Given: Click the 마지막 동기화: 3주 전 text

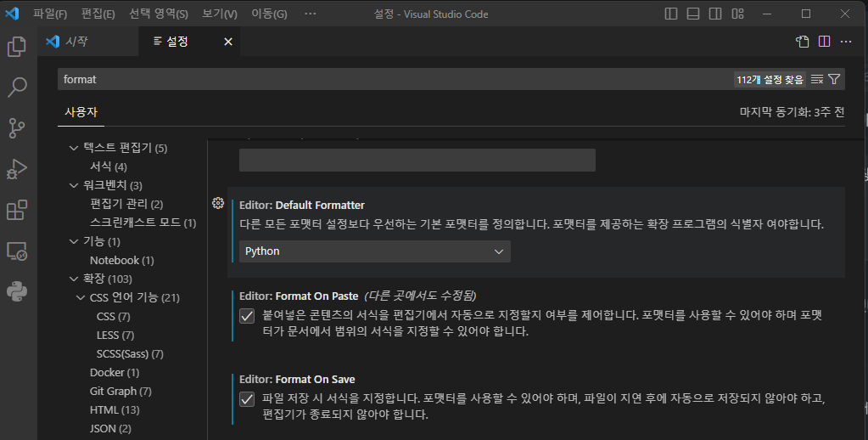Looking at the screenshot, I should 792,112.
